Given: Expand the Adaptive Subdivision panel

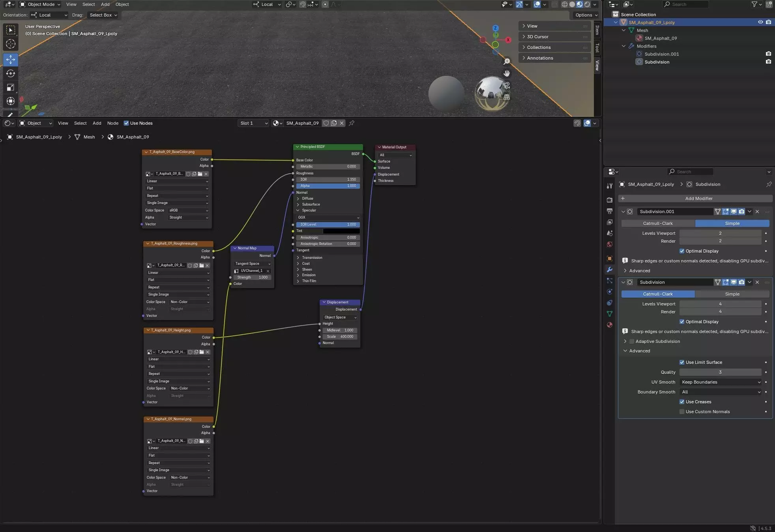Looking at the screenshot, I should pyautogui.click(x=625, y=341).
